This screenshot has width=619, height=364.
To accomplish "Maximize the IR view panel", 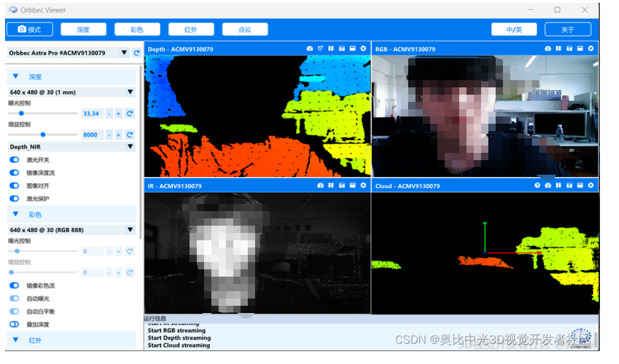I will 353,185.
